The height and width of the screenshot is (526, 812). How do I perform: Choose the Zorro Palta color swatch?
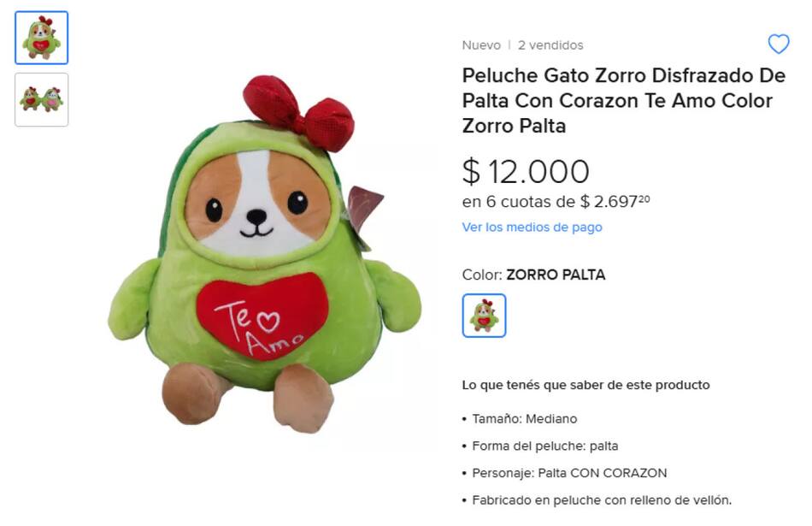coord(484,316)
